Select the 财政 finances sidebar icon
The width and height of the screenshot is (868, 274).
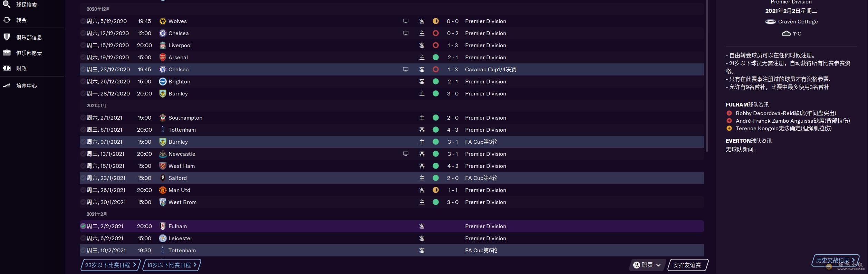7,68
